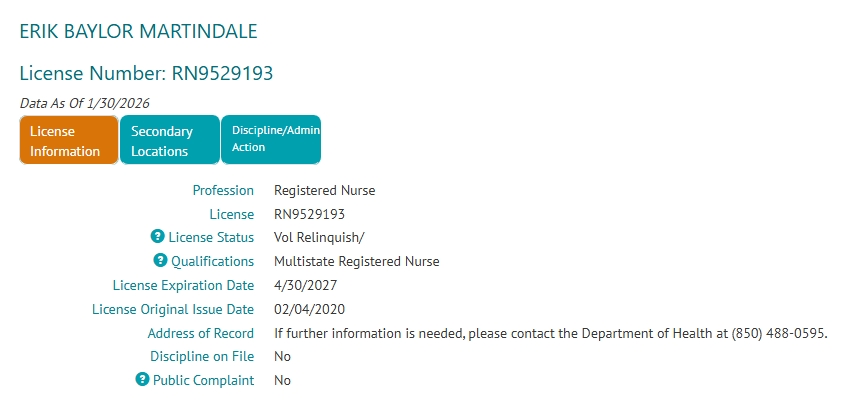842x404 pixels.
Task: Click the Data As Of 1/30/2026 text
Action: click(x=85, y=102)
